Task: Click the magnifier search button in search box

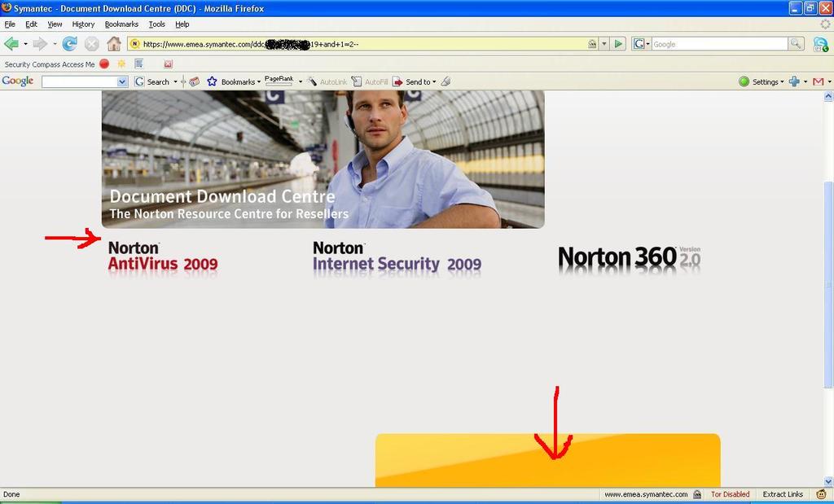Action: pyautogui.click(x=795, y=44)
